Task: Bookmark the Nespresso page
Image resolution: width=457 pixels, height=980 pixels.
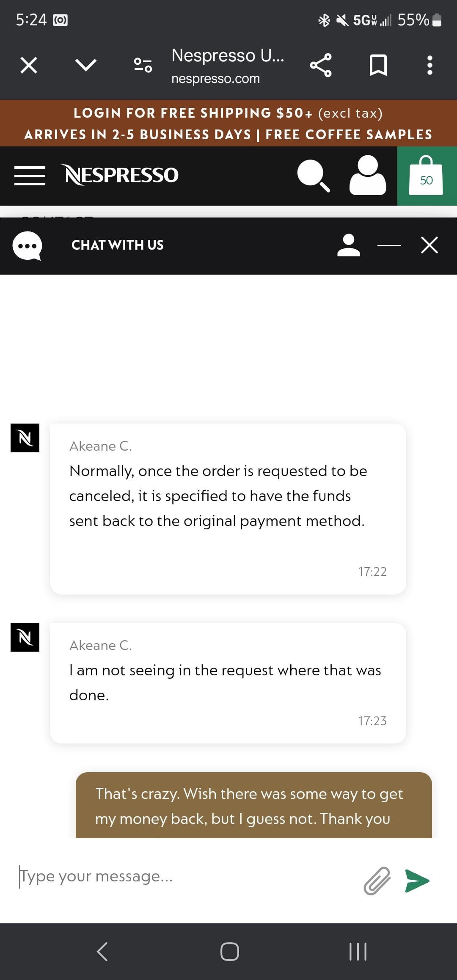Action: (378, 65)
